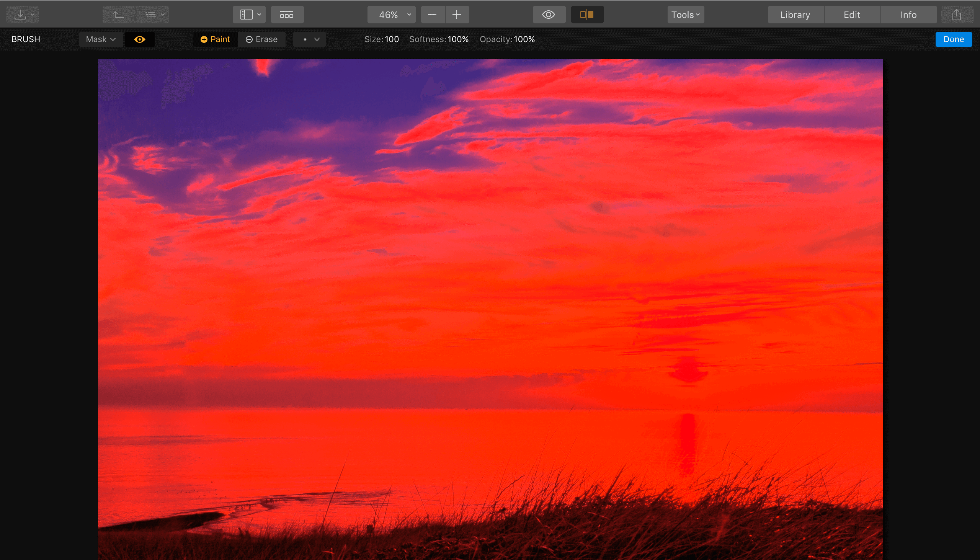Enable the quick preview eye toggle
980x560 pixels.
549,14
